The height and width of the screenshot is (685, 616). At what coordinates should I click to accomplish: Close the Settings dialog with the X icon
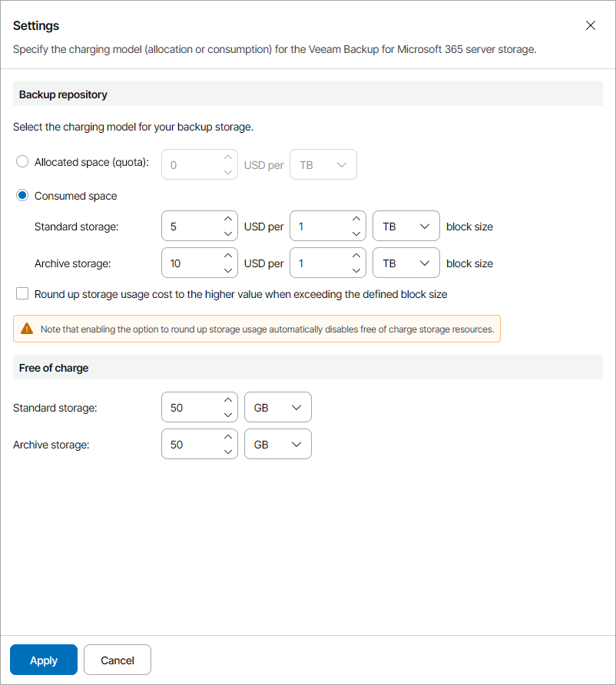(591, 25)
